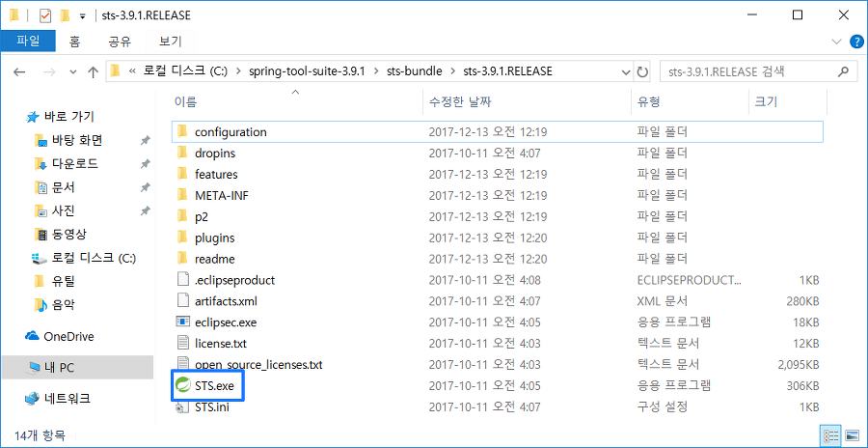Select the features folder icon
Viewport: 868px width, 448px height.
click(x=182, y=174)
